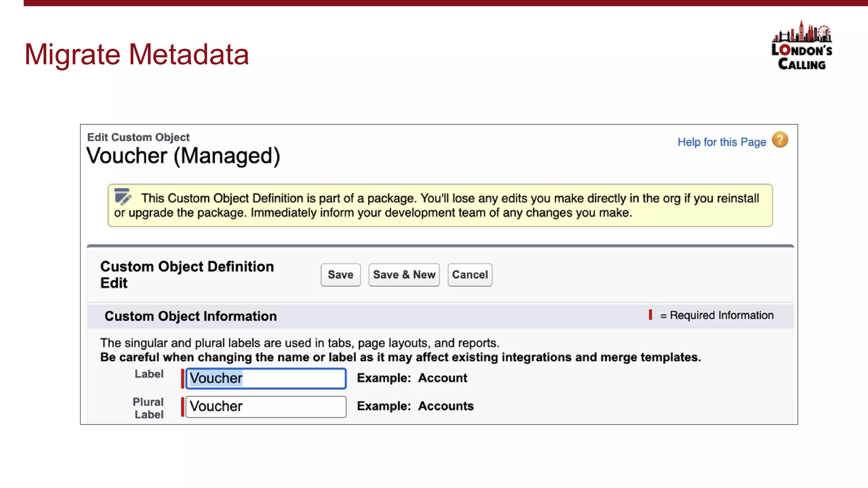Click the 'Example: Accounts' hint text
This screenshot has height=488, width=868.
click(x=415, y=406)
